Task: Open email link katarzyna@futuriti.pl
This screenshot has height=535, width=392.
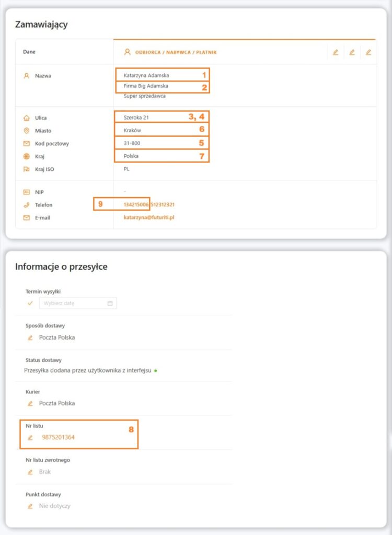Action: tap(149, 217)
